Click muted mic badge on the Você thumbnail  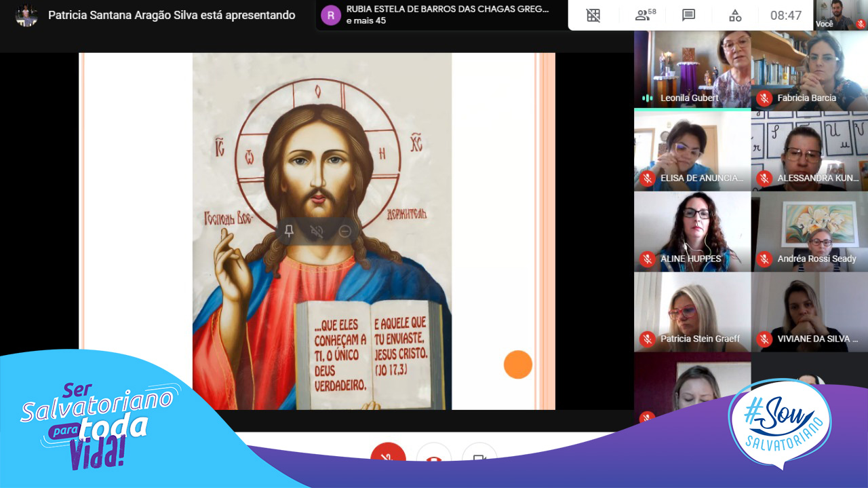(861, 24)
